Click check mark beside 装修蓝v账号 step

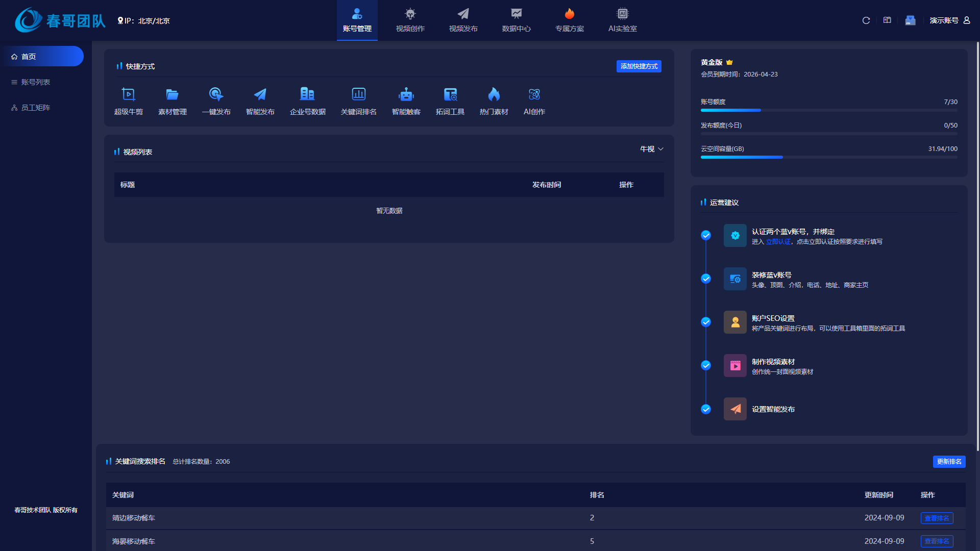click(706, 279)
